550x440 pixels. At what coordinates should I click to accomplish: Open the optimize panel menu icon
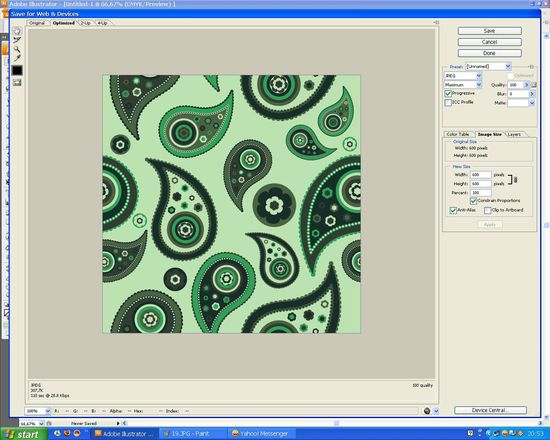click(x=532, y=67)
